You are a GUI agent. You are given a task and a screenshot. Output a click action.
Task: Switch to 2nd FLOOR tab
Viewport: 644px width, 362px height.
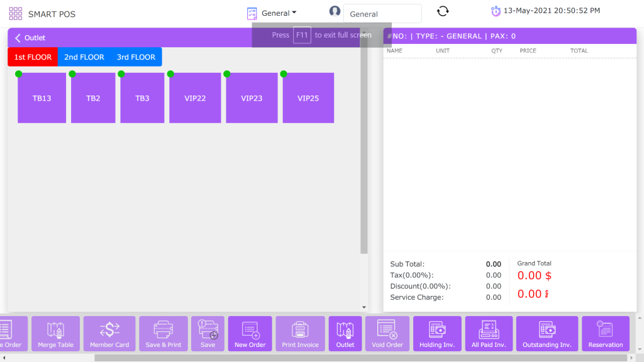(84, 57)
